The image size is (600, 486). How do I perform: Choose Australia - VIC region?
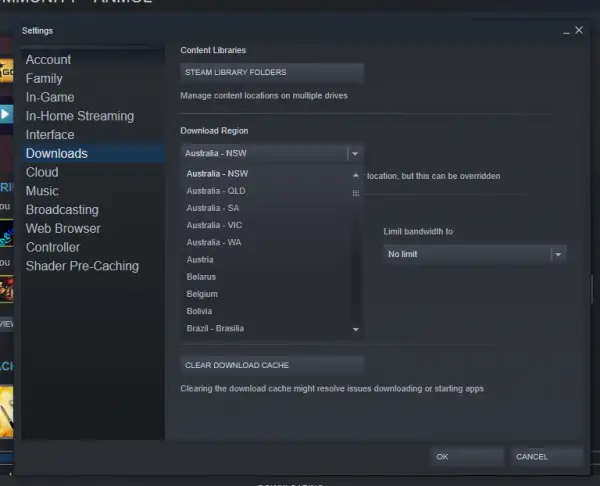click(267, 225)
